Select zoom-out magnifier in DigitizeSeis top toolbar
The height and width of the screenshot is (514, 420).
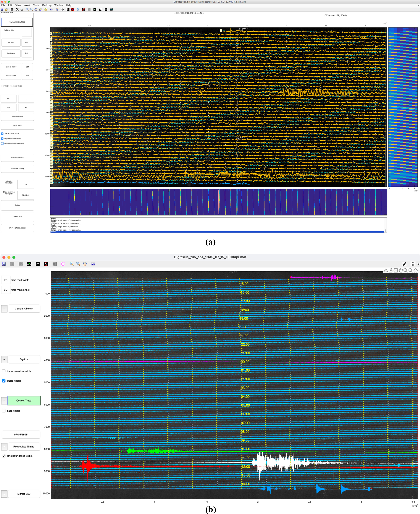click(32, 10)
